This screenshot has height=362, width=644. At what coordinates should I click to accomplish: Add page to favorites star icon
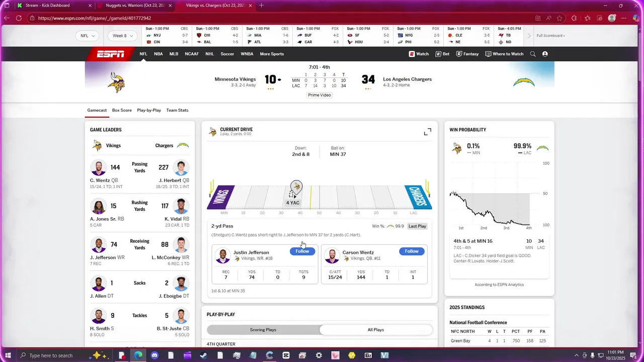(559, 18)
